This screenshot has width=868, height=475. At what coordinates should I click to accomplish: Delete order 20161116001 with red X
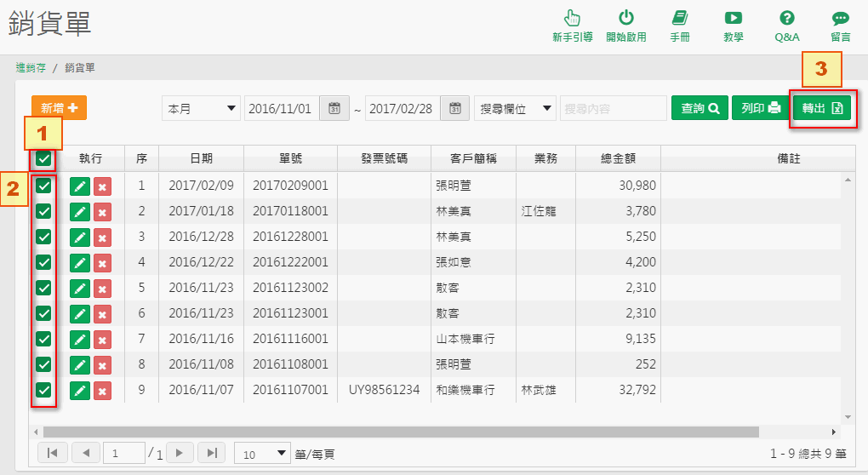point(102,340)
